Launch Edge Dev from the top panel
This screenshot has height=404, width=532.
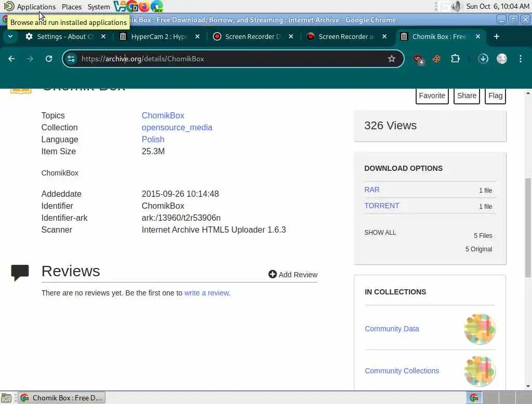[157, 6]
